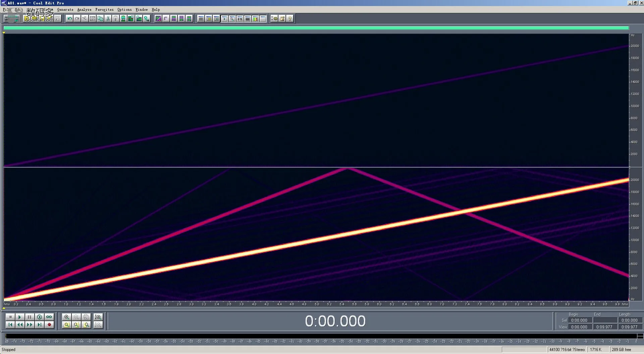The image size is (644, 354).
Task: Click the upper channel 10000 Hz label
Action: (635, 106)
